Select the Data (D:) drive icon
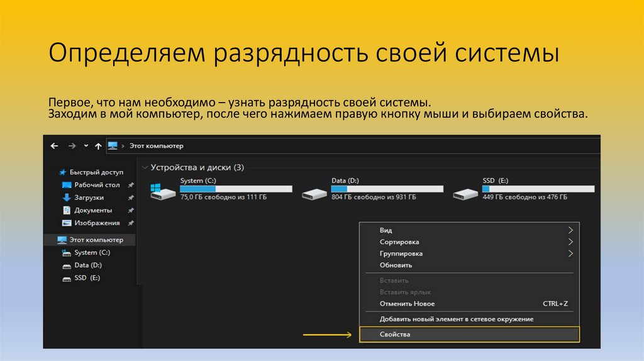 click(x=314, y=194)
